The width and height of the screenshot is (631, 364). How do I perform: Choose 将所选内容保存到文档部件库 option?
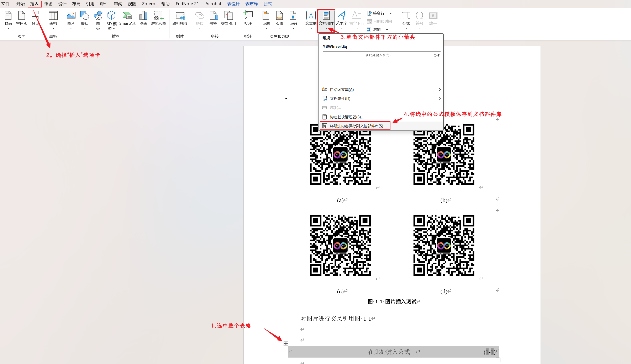[x=357, y=126]
